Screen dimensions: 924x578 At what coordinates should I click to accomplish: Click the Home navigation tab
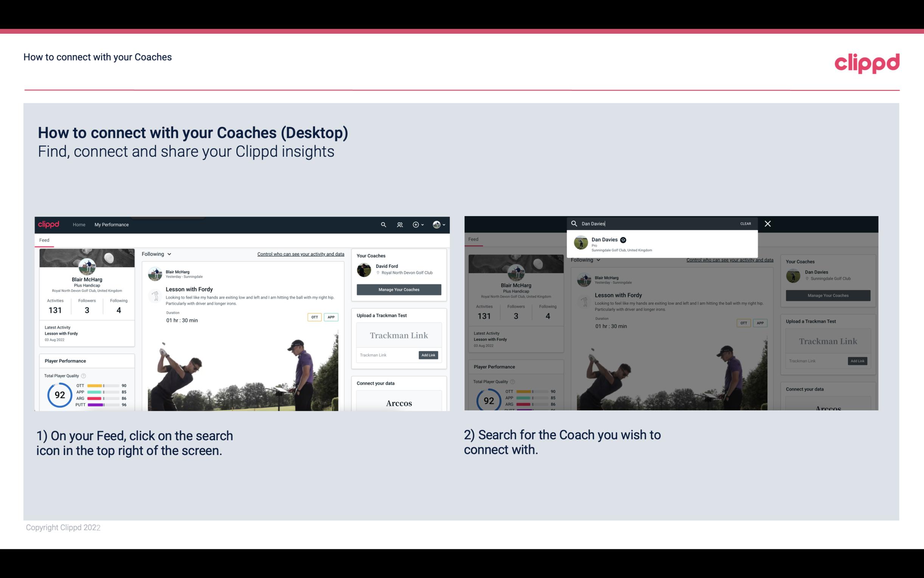tap(80, 224)
